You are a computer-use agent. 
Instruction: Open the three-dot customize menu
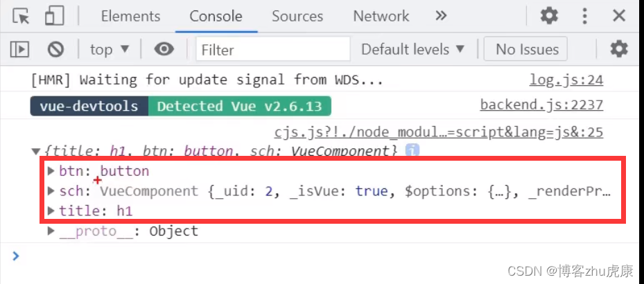[x=584, y=16]
